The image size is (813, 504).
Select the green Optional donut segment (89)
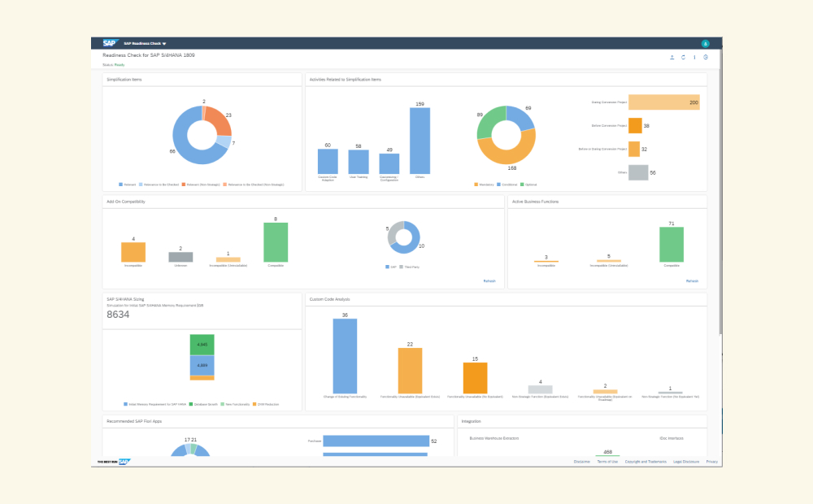pos(487,120)
